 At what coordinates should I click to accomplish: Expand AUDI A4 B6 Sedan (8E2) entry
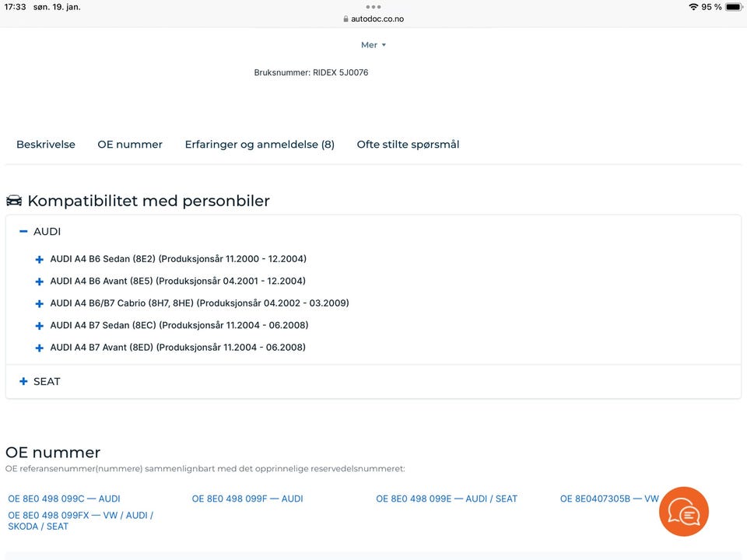[x=39, y=259]
